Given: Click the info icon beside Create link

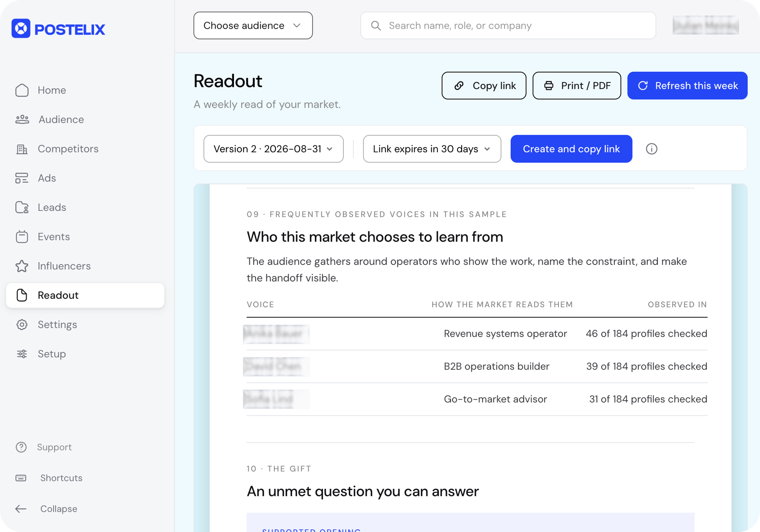Looking at the screenshot, I should (x=652, y=149).
